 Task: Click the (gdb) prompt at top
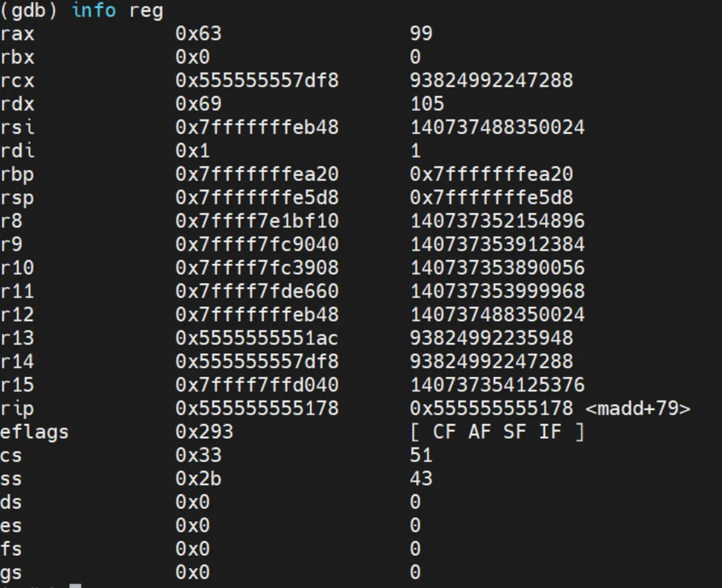click(28, 11)
